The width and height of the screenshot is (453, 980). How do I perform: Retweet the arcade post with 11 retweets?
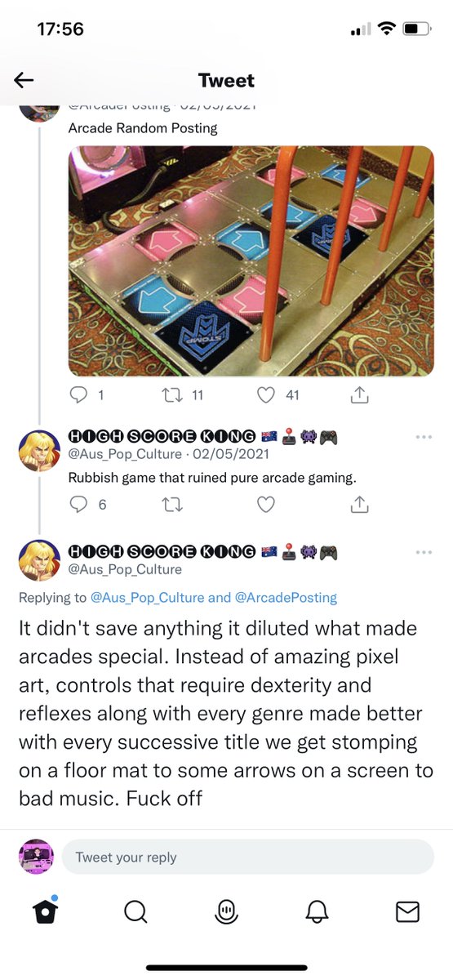click(x=172, y=395)
